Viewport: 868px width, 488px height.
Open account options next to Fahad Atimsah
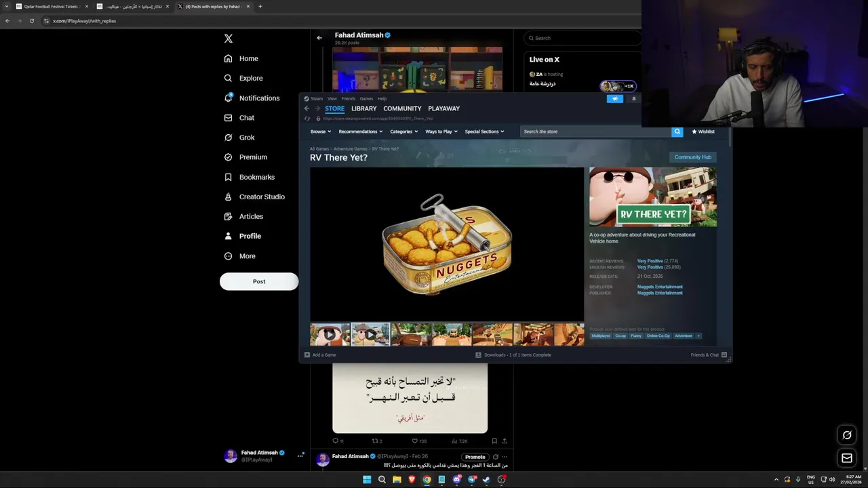coord(300,456)
